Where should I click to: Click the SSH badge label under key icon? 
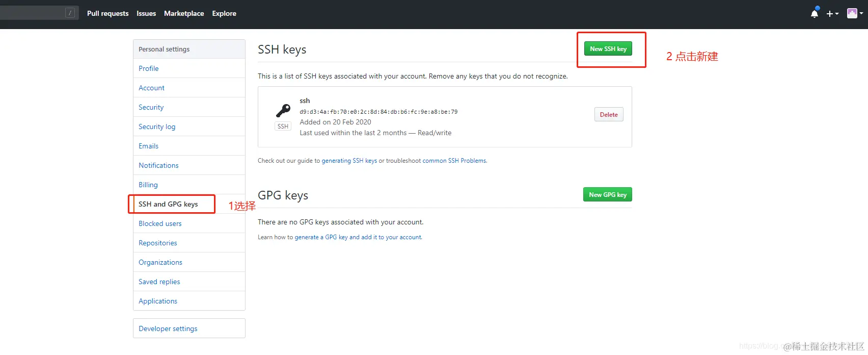(283, 126)
